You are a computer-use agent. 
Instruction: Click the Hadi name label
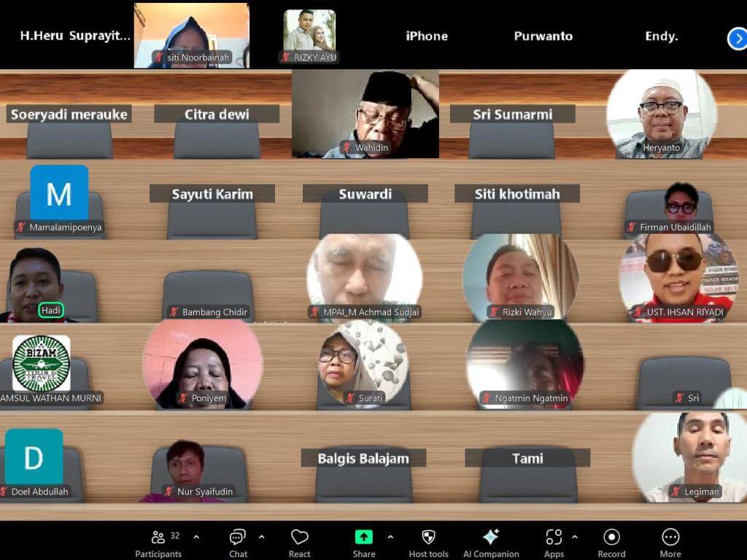[50, 311]
